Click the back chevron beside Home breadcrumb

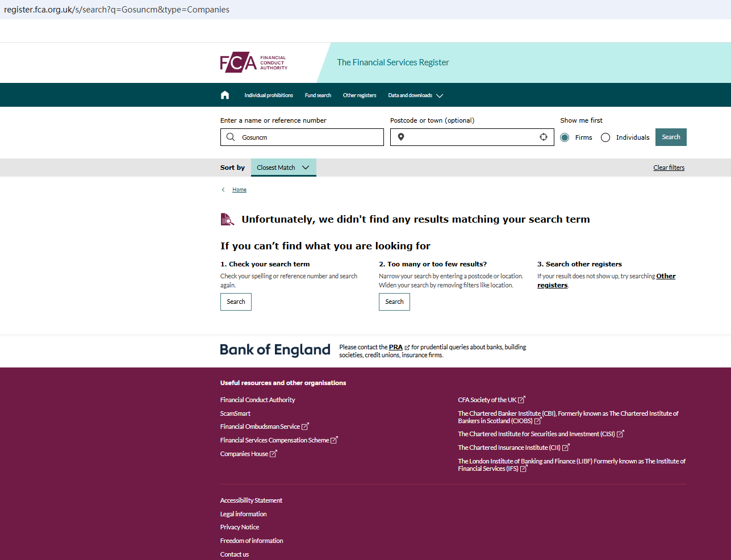click(x=223, y=190)
